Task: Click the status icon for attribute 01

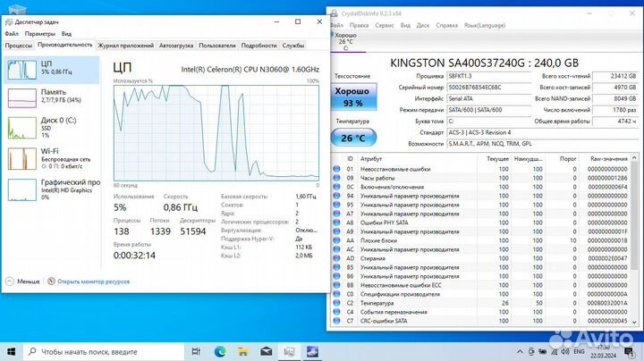Action: click(337, 169)
